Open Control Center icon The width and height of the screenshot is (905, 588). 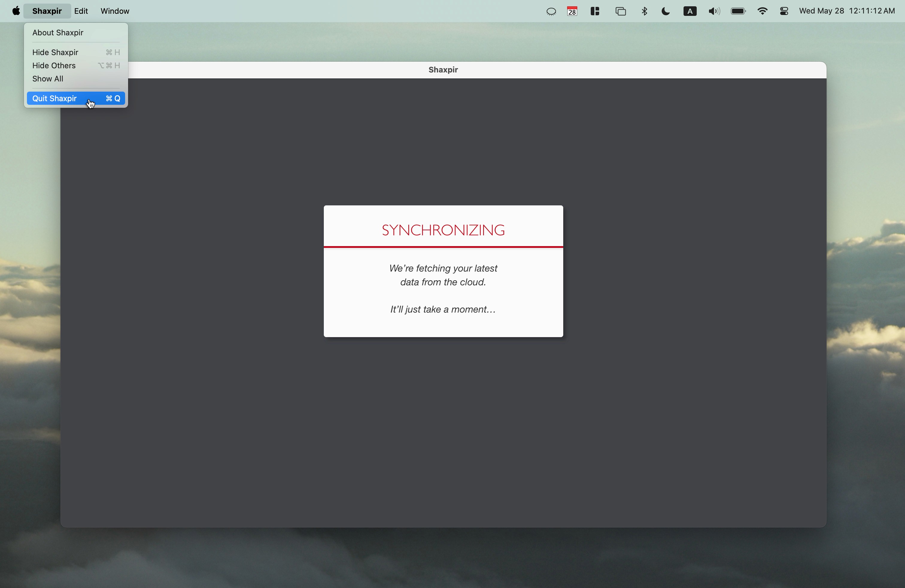(x=784, y=11)
